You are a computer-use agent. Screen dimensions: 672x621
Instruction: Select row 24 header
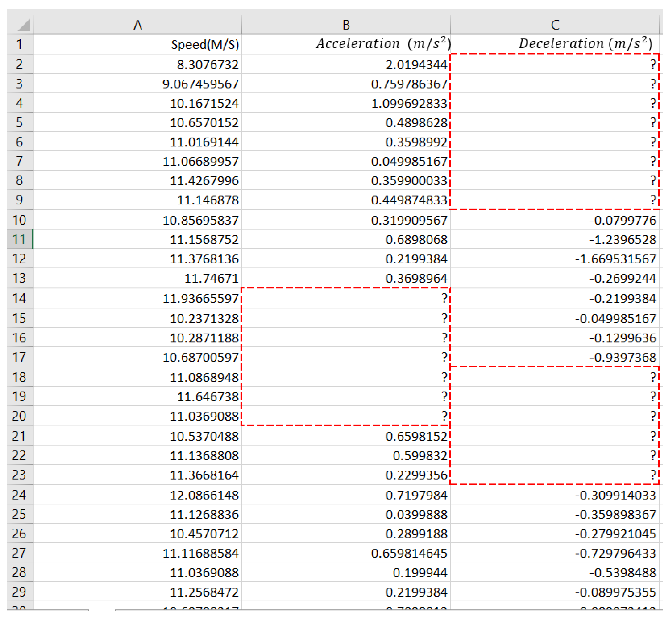[x=19, y=495]
